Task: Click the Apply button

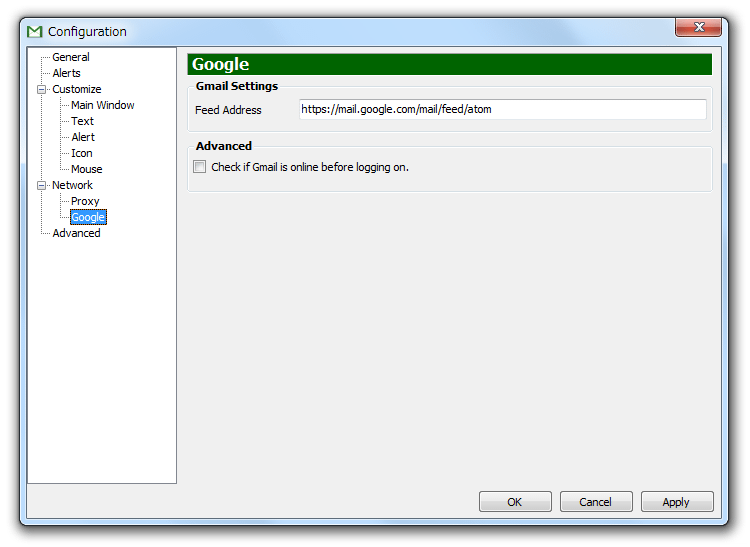Action: pyautogui.click(x=677, y=502)
